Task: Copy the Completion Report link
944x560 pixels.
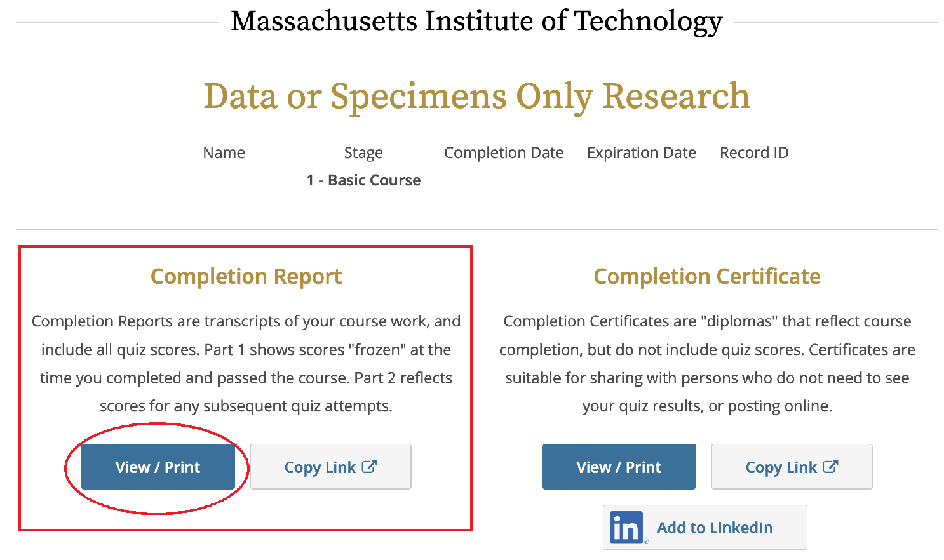Action: 331,467
